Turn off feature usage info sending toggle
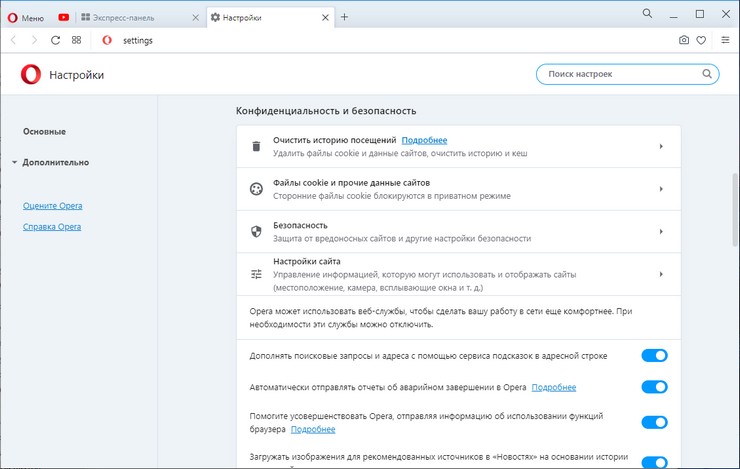Screen dimensions: 740x469 654,422
